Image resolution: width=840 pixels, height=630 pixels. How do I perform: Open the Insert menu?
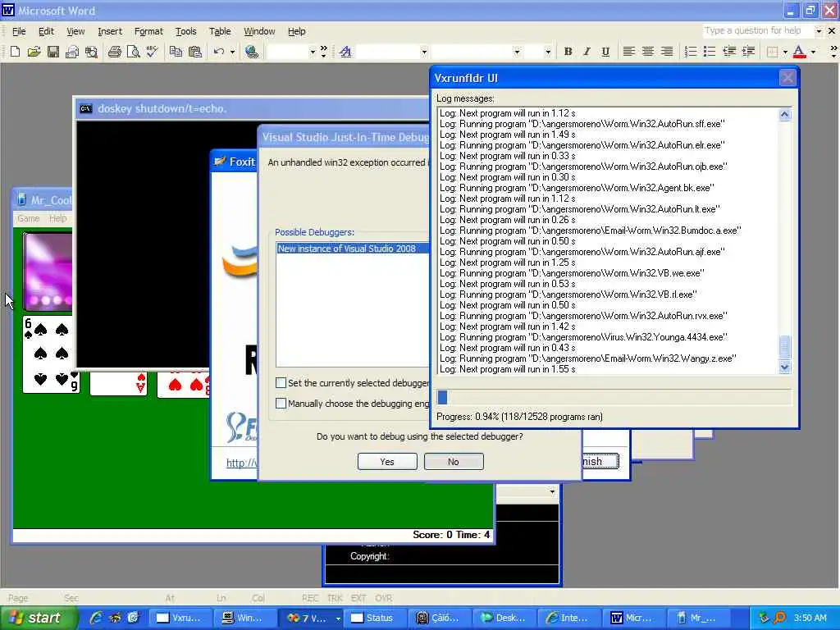click(110, 31)
